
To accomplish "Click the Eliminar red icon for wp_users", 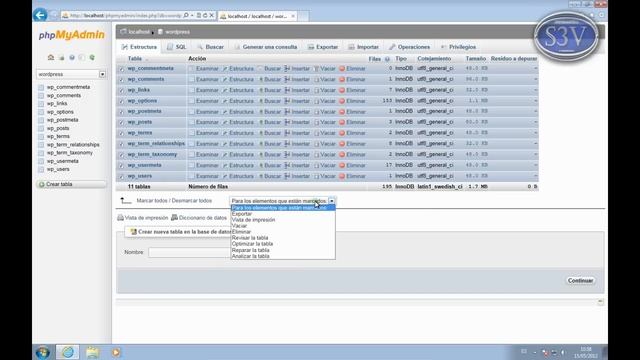I will click(x=342, y=176).
